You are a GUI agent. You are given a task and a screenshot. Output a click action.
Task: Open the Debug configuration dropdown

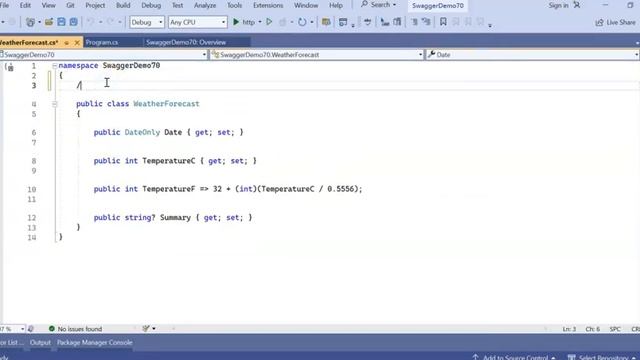click(x=147, y=22)
